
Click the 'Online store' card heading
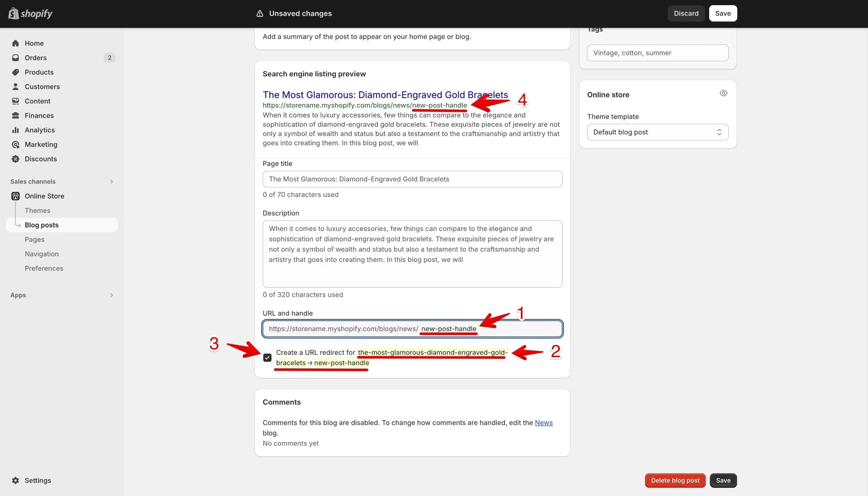coord(608,95)
